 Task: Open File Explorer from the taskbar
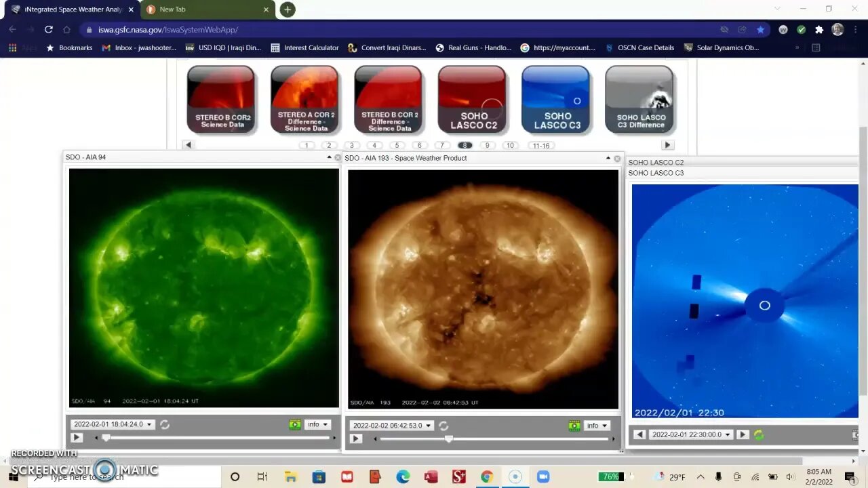[x=291, y=477]
